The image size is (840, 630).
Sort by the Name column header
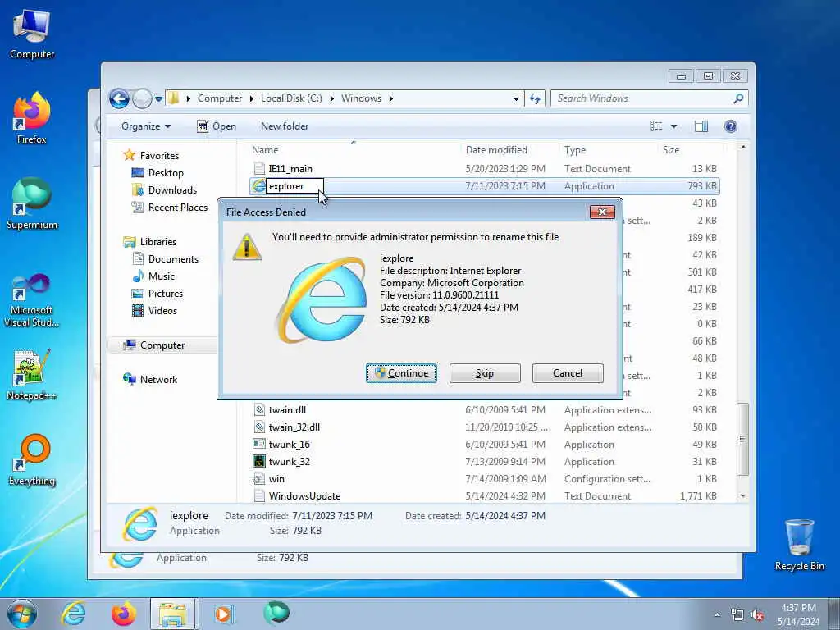pyautogui.click(x=354, y=151)
